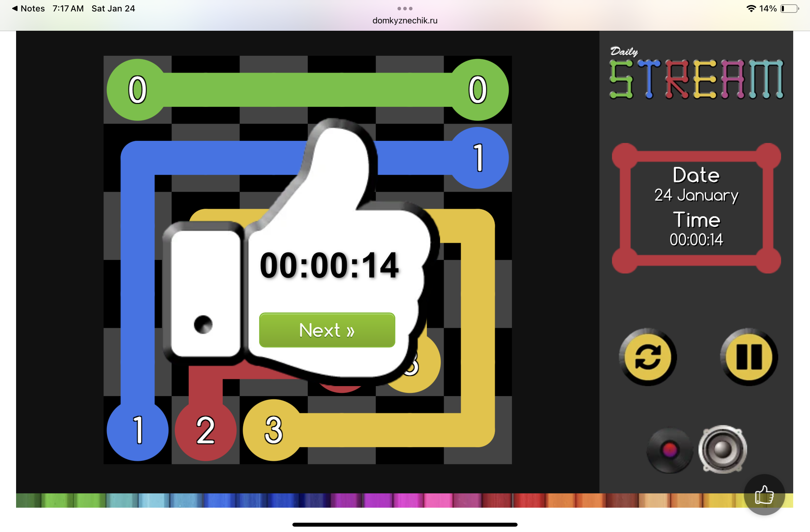The width and height of the screenshot is (810, 532).
Task: Tap the domkyznechik.ru address bar
Action: (405, 21)
